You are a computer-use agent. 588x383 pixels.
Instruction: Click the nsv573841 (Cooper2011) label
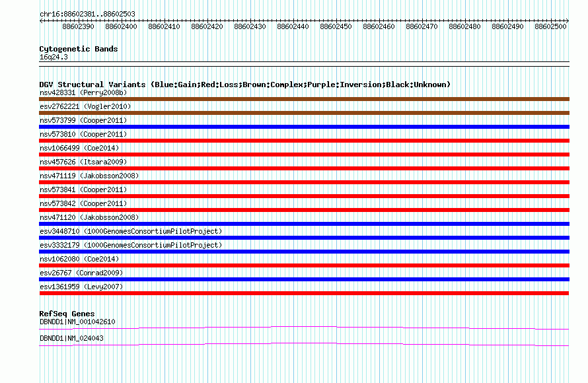point(83,190)
